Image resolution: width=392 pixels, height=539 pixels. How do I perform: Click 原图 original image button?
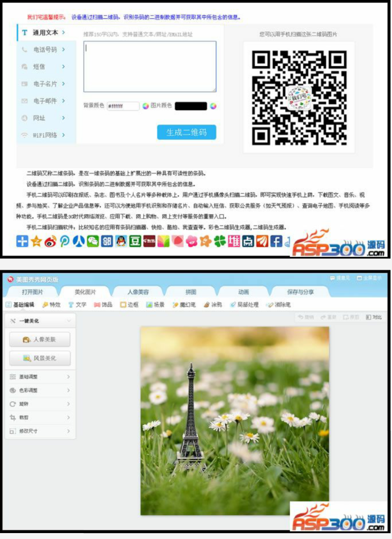tap(351, 317)
